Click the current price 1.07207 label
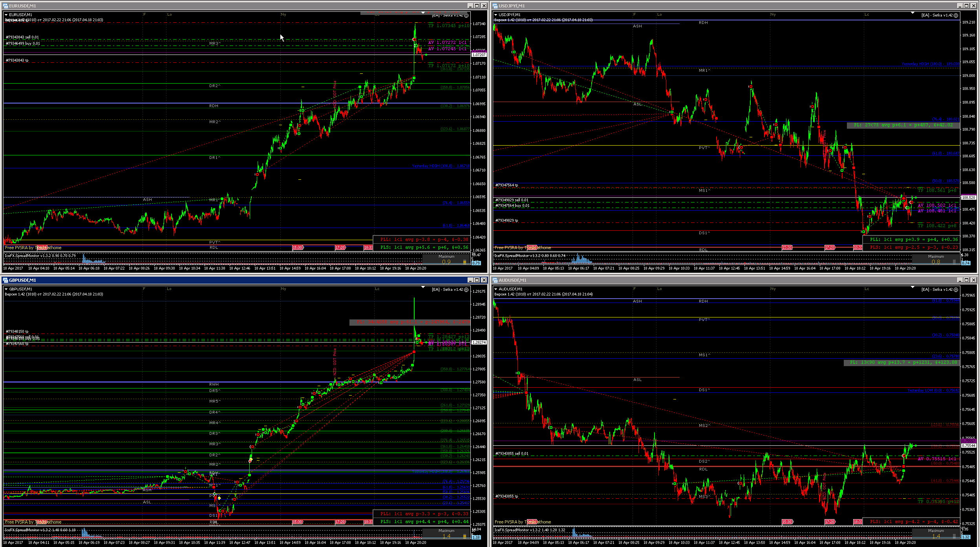Viewport: 980px width, 547px height. 479,55
